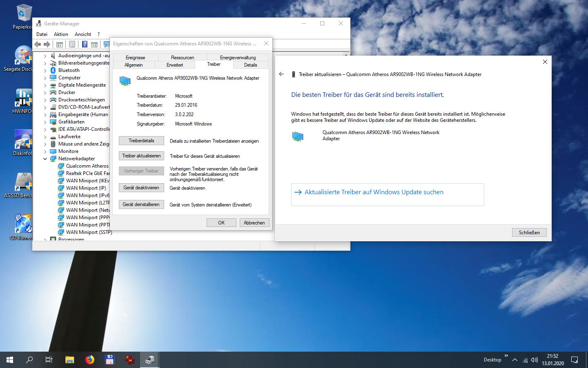Switch to the Details tab
Screen dimensions: 588x368
251,65
